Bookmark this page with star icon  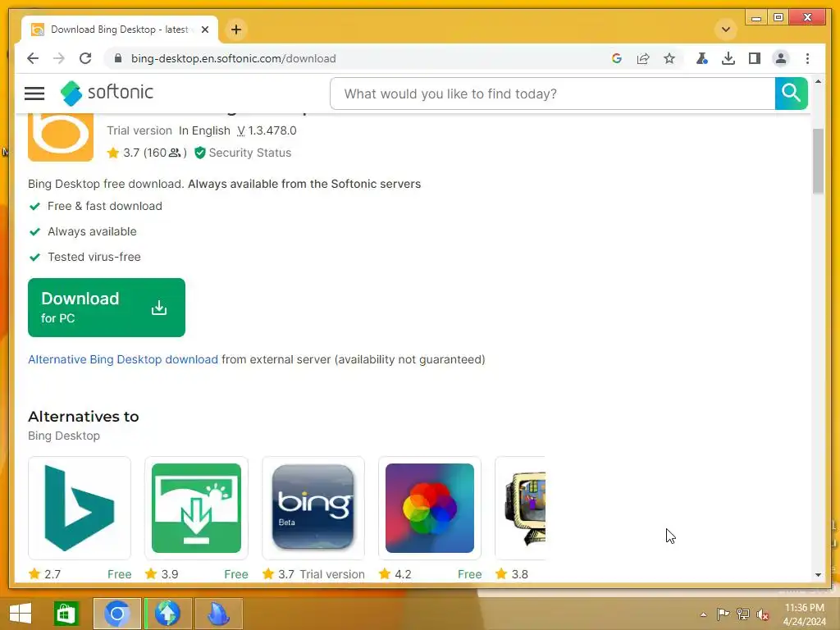669,58
